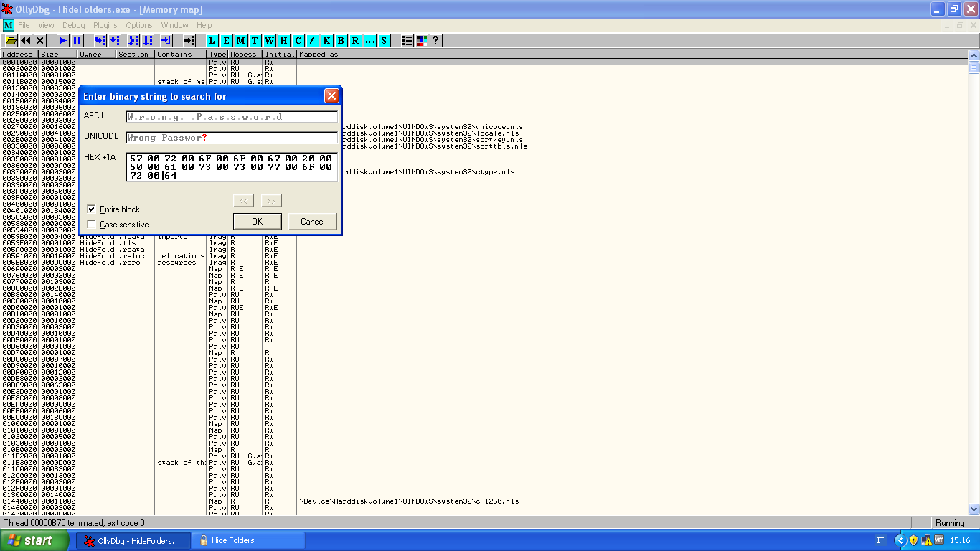Open Log window with L button
Image resolution: width=980 pixels, height=551 pixels.
click(212, 41)
